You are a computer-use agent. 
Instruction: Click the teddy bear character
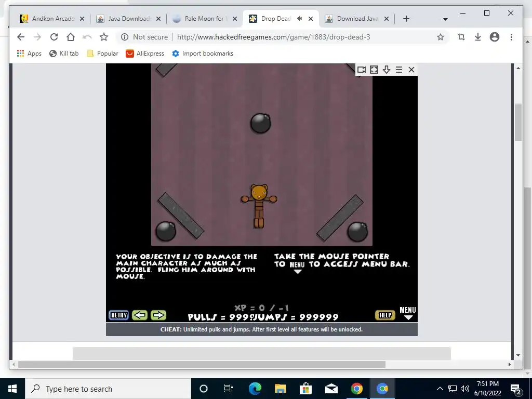point(259,206)
